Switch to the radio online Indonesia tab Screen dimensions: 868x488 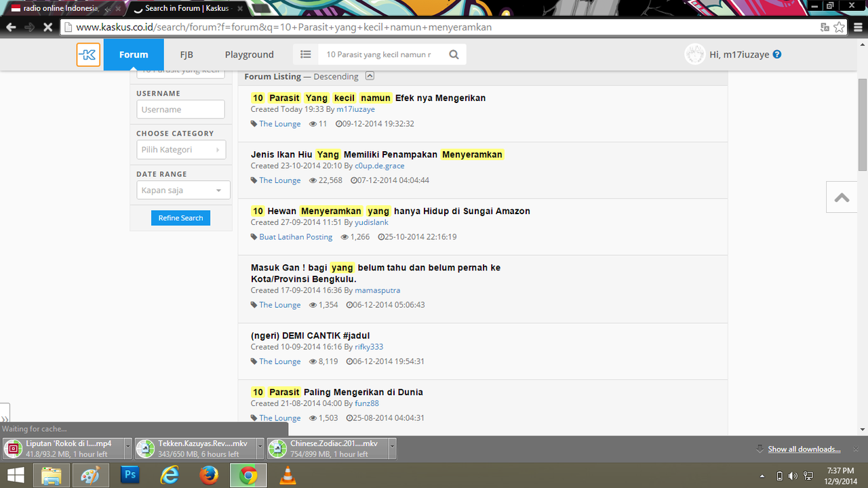(x=60, y=8)
